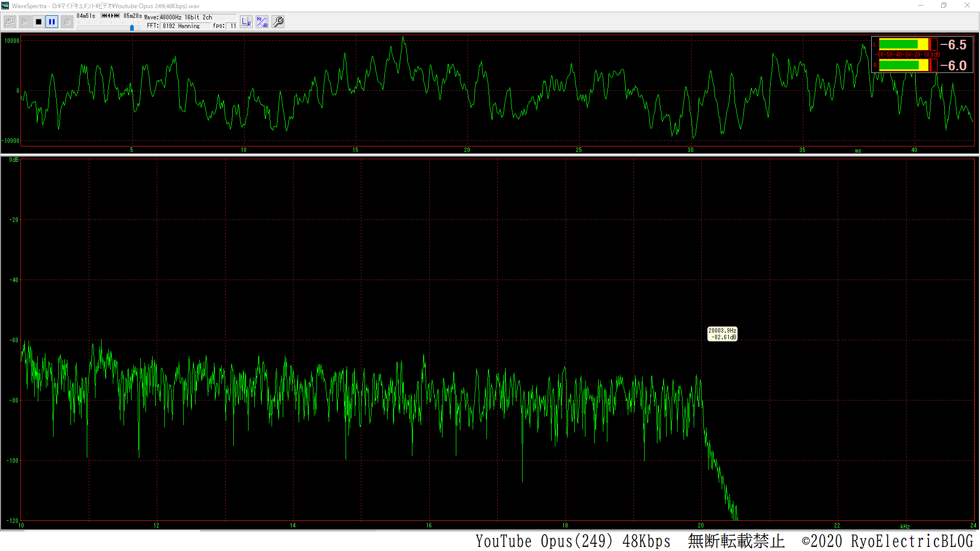
Task: Toggle the L/R channel select icon
Action: point(246,22)
